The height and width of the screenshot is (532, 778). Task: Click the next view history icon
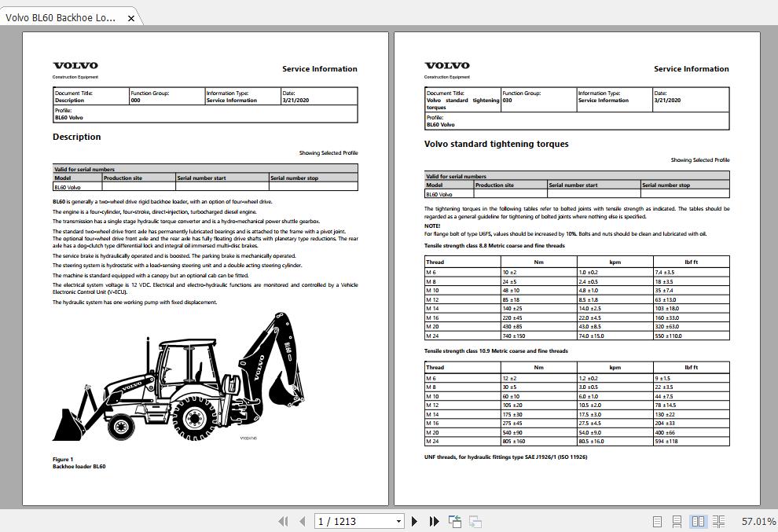474,521
